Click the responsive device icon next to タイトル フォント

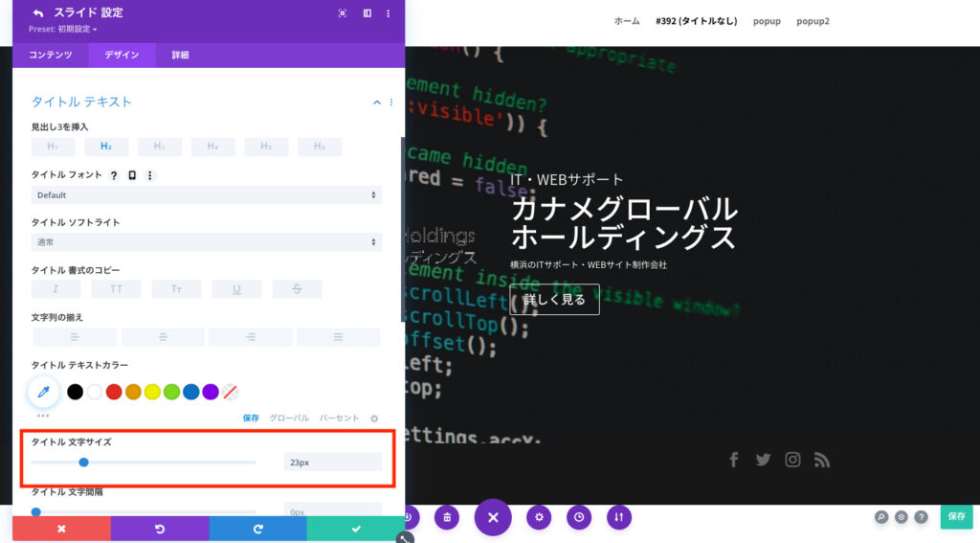[132, 176]
